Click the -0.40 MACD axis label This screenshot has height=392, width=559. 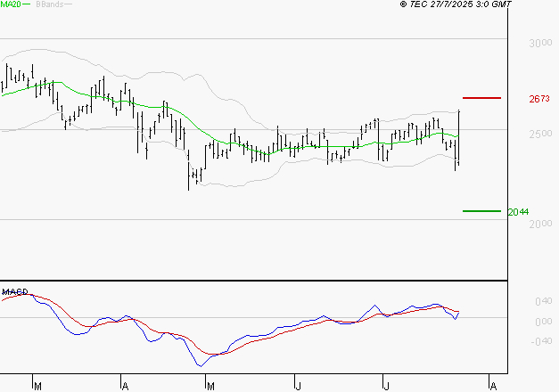(x=541, y=341)
